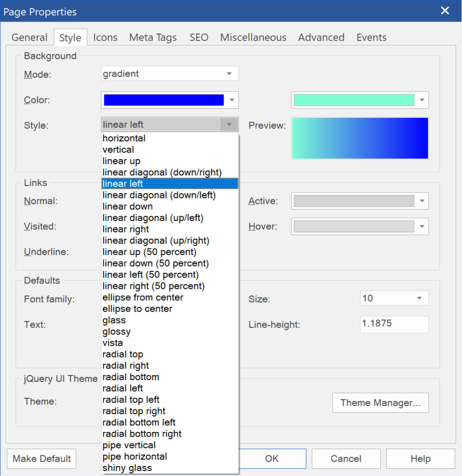The width and height of the screenshot is (462, 476).
Task: Choose linear diagonal (up/right)
Action: [x=170, y=241]
